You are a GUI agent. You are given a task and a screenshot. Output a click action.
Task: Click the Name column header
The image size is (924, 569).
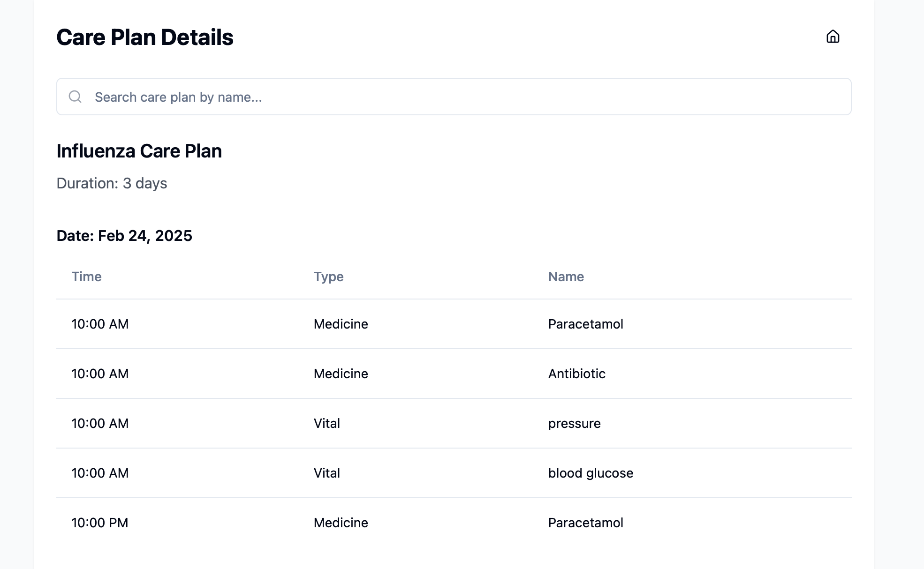[566, 277]
